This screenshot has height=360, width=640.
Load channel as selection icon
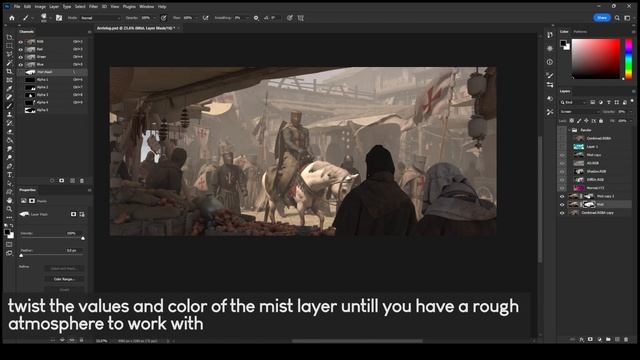52,180
